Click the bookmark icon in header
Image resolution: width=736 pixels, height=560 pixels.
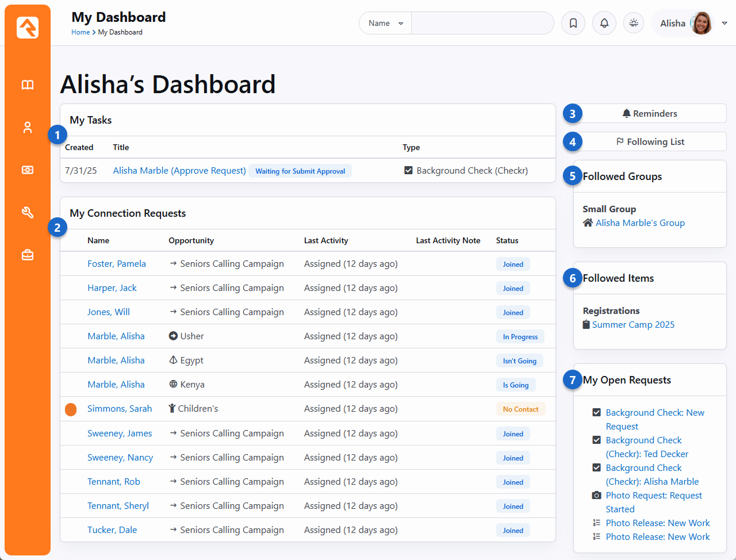tap(573, 24)
